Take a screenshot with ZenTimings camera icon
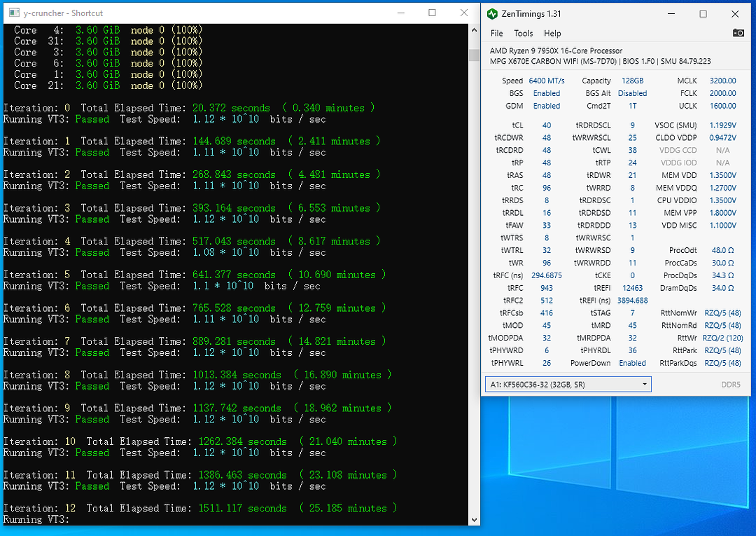 pyautogui.click(x=738, y=33)
